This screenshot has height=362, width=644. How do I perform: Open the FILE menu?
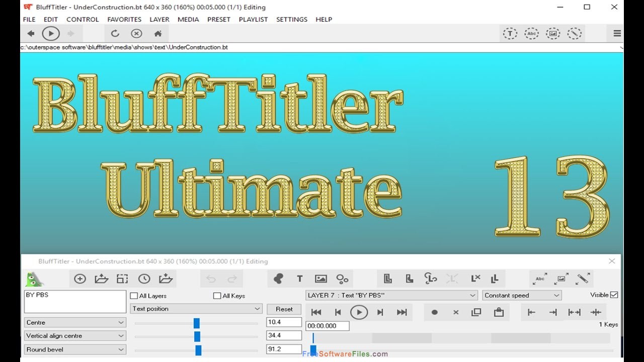(x=29, y=19)
